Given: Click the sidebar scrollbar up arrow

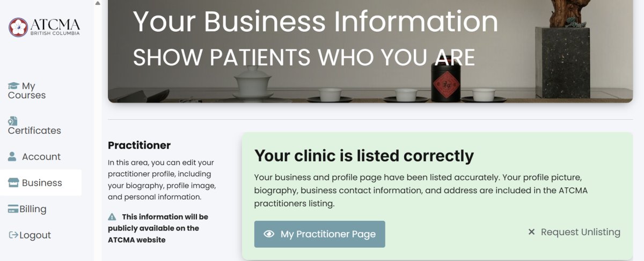Looking at the screenshot, I should coord(97,3).
